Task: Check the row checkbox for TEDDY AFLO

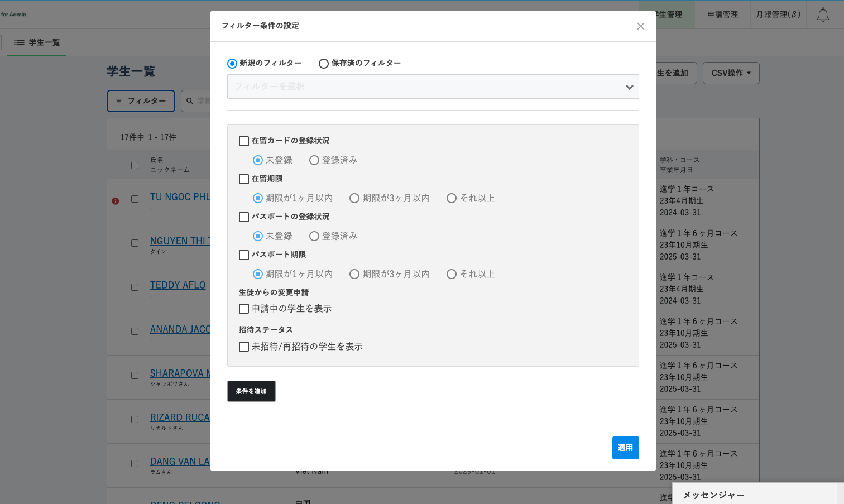Action: [135, 287]
